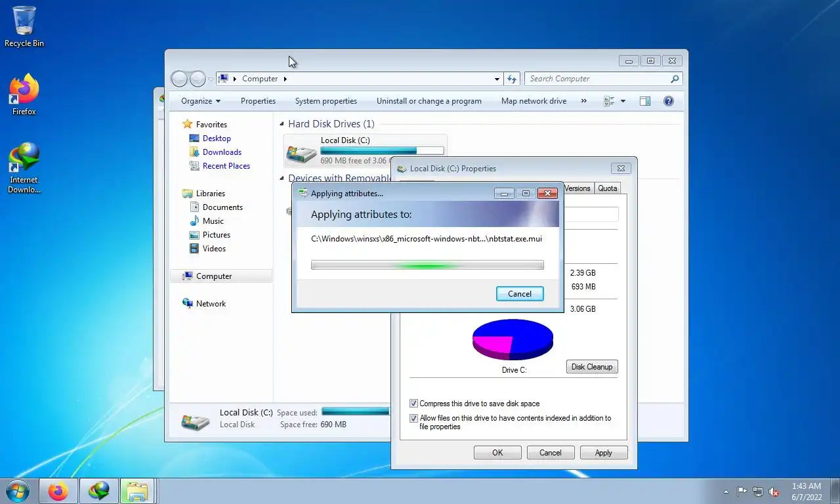Open Downloads in Favorites
The image size is (840, 504).
click(222, 152)
